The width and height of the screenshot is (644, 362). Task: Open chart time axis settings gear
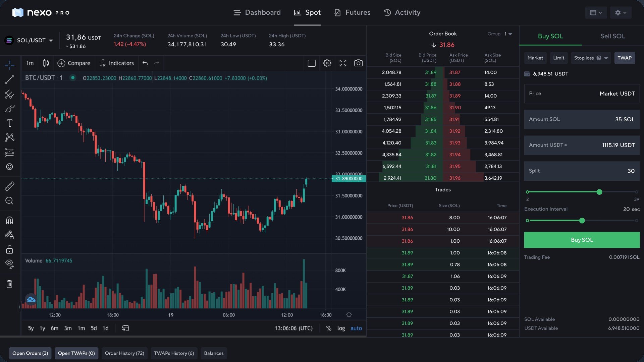pyautogui.click(x=349, y=315)
